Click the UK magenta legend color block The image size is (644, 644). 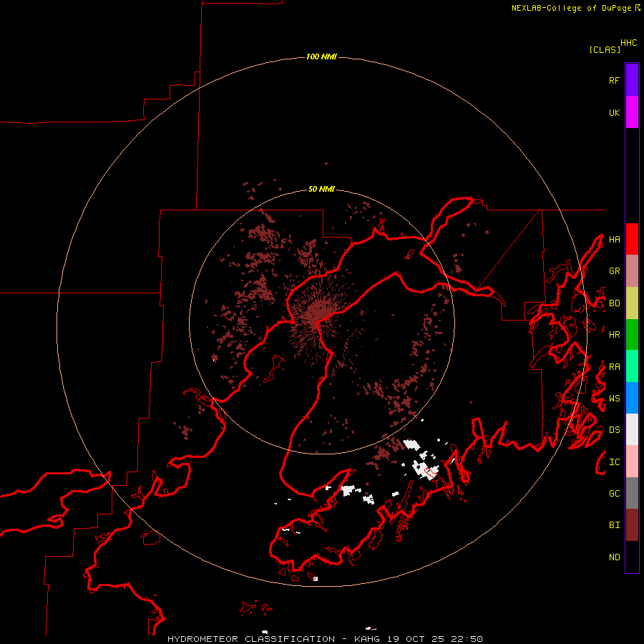(632, 112)
